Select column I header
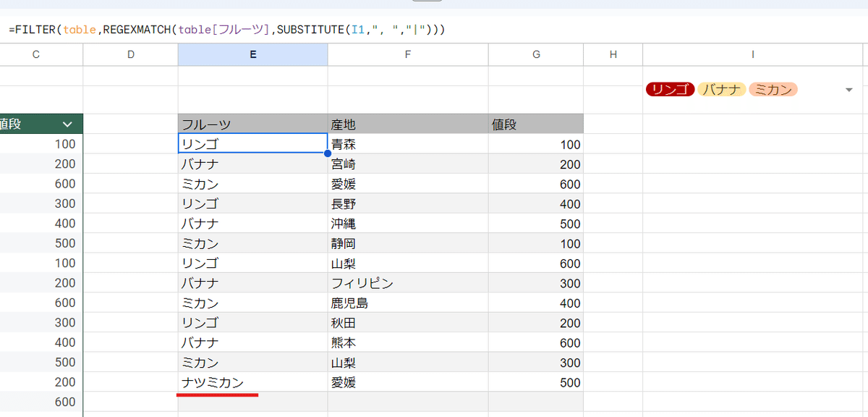This screenshot has width=868, height=417. tap(753, 54)
